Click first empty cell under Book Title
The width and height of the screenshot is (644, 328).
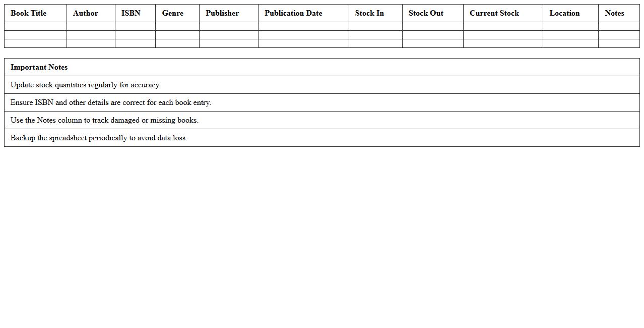[35, 26]
